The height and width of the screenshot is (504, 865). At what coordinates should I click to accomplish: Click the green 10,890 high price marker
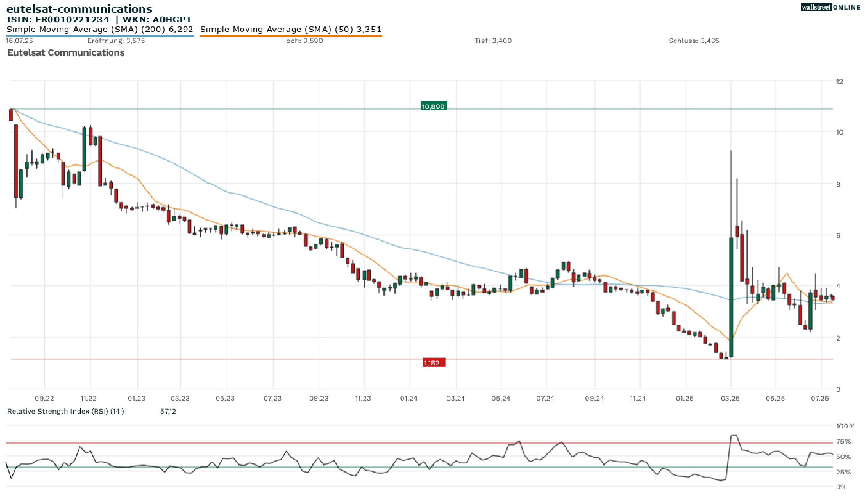coord(434,107)
